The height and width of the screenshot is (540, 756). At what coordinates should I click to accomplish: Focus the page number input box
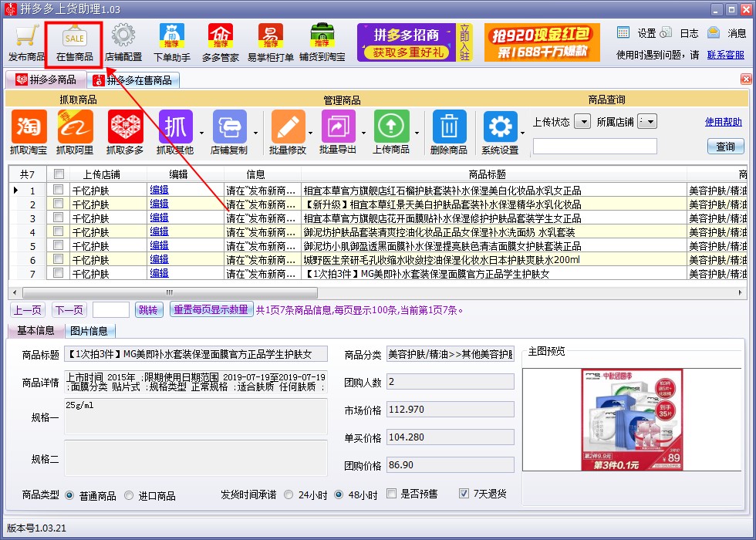(111, 309)
